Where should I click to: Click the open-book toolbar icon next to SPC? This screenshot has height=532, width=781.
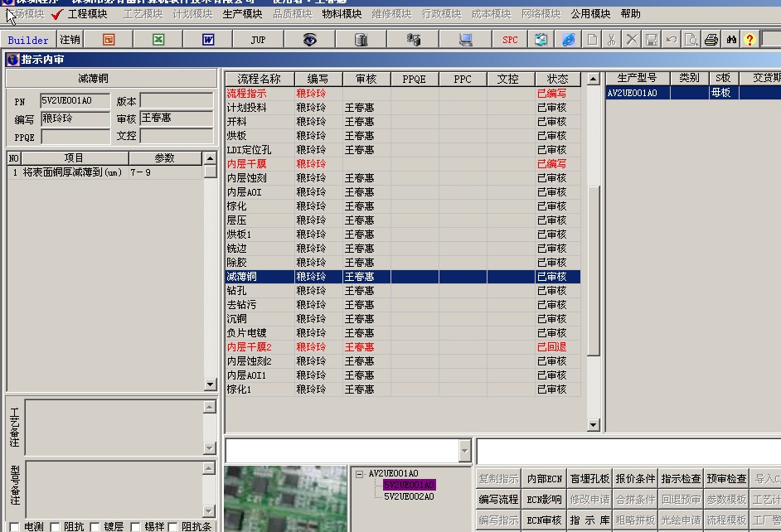coord(541,39)
